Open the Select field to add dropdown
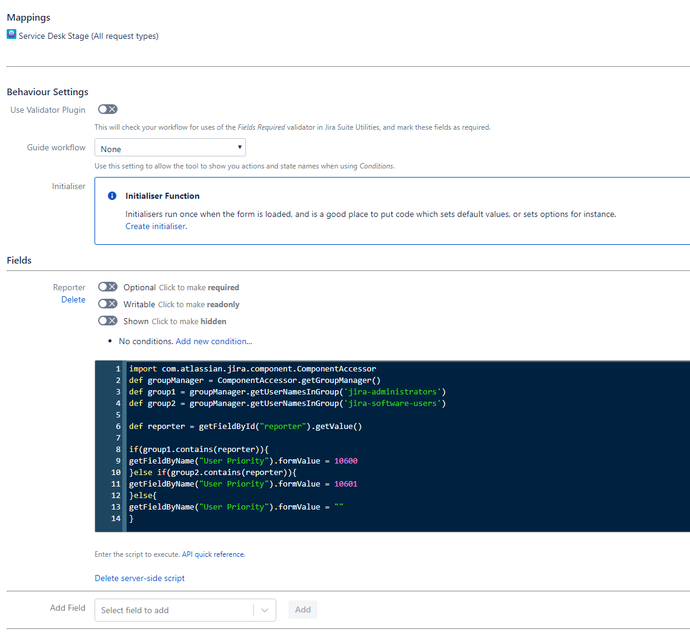 pyautogui.click(x=185, y=610)
